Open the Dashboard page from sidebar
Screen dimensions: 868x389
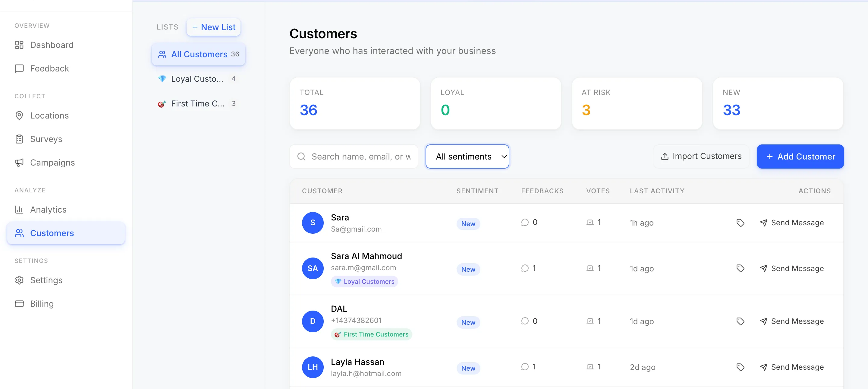coord(66,45)
